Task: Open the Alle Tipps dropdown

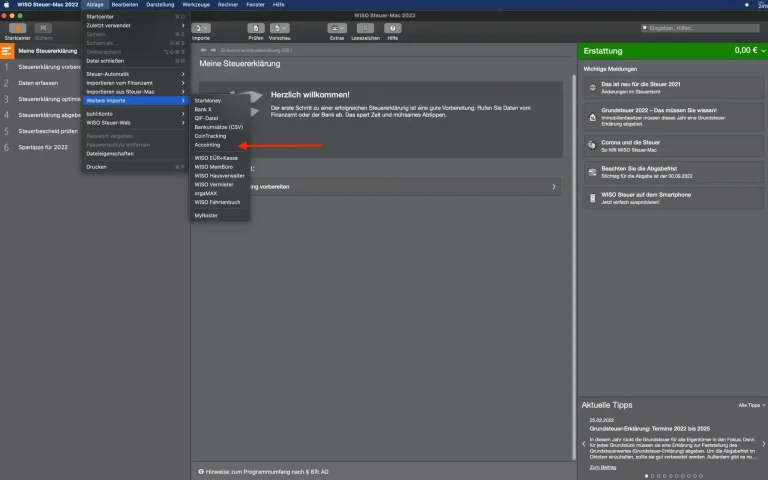Action: [x=752, y=405]
